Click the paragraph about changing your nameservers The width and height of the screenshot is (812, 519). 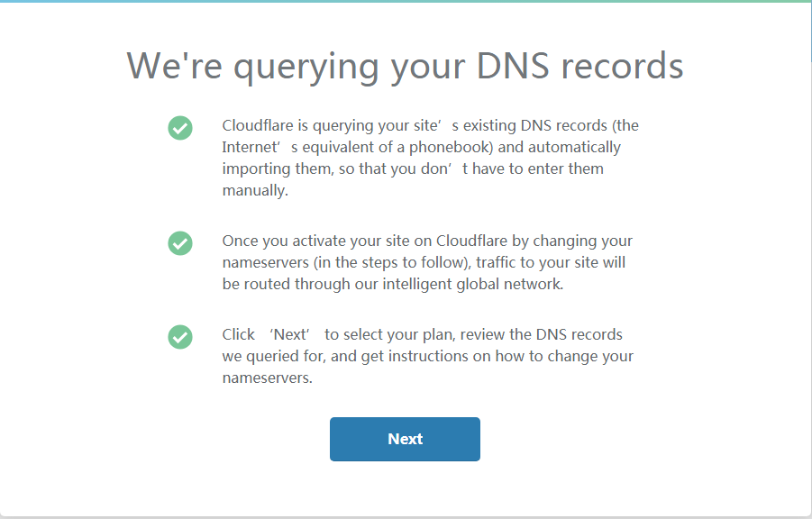(x=428, y=261)
